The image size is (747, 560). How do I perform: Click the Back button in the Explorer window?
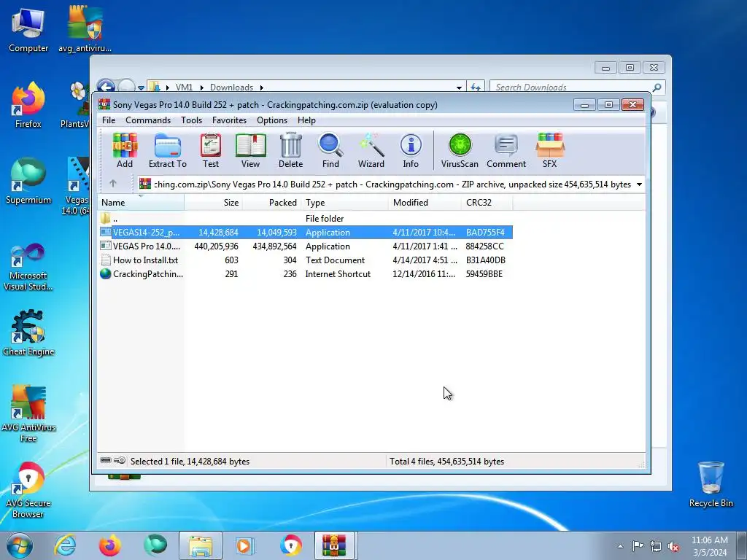pyautogui.click(x=106, y=86)
